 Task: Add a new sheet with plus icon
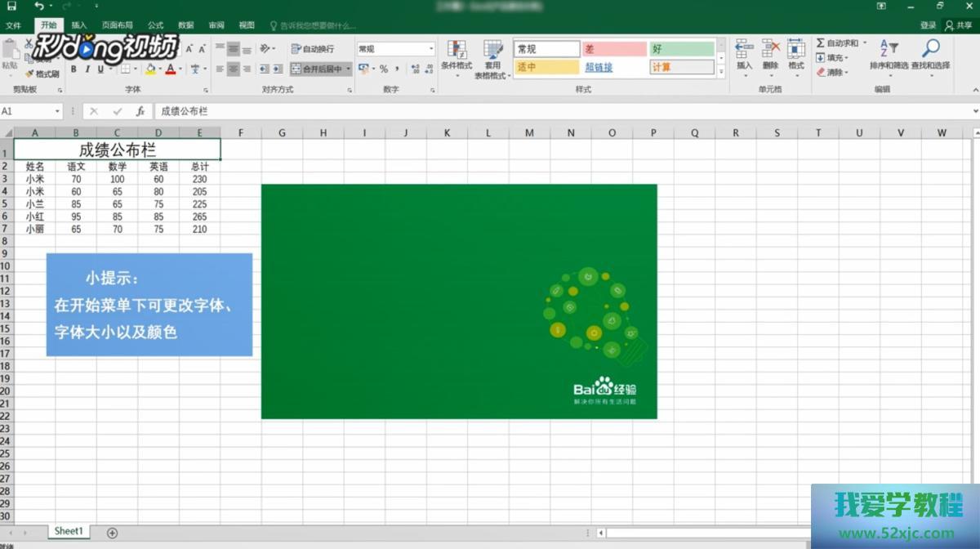pyautogui.click(x=112, y=533)
